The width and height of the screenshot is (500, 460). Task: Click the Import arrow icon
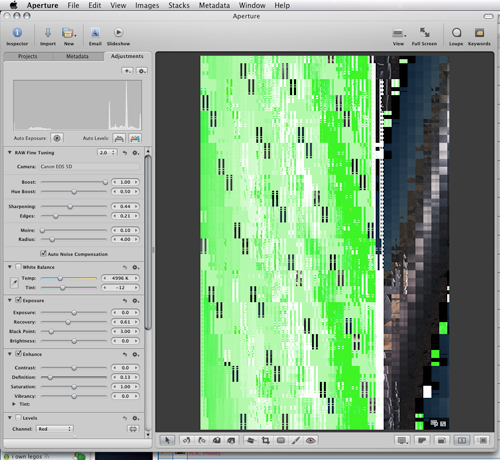[x=48, y=33]
